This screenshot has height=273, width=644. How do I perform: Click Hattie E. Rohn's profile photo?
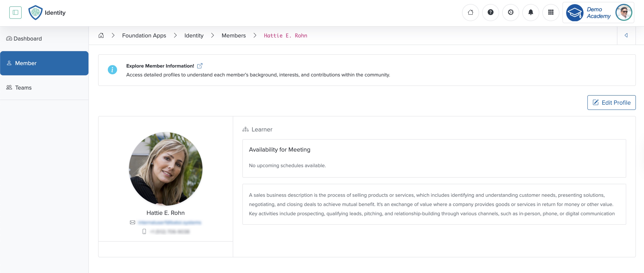(x=166, y=169)
